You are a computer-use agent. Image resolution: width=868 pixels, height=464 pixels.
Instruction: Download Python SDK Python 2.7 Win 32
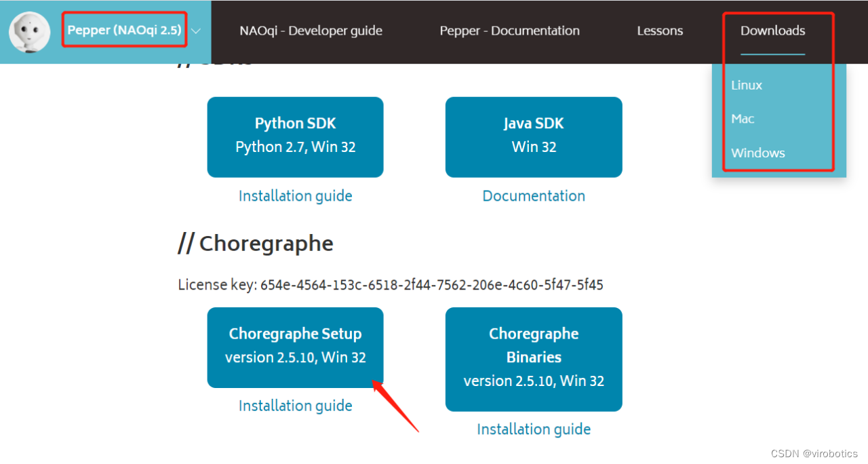[295, 137]
